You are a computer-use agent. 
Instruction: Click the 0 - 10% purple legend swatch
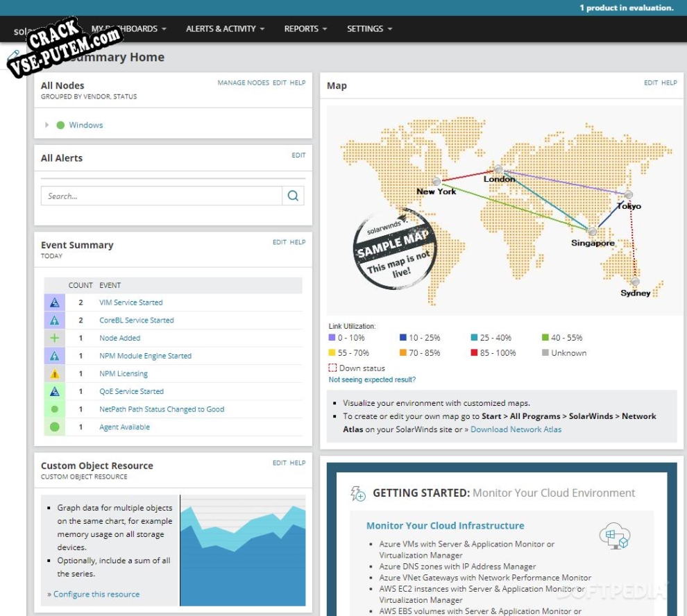[332, 337]
